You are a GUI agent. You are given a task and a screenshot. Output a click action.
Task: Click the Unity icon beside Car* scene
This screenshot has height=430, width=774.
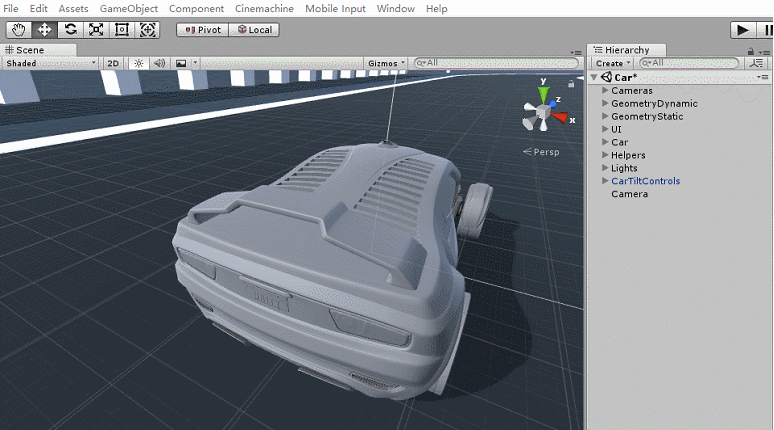607,77
